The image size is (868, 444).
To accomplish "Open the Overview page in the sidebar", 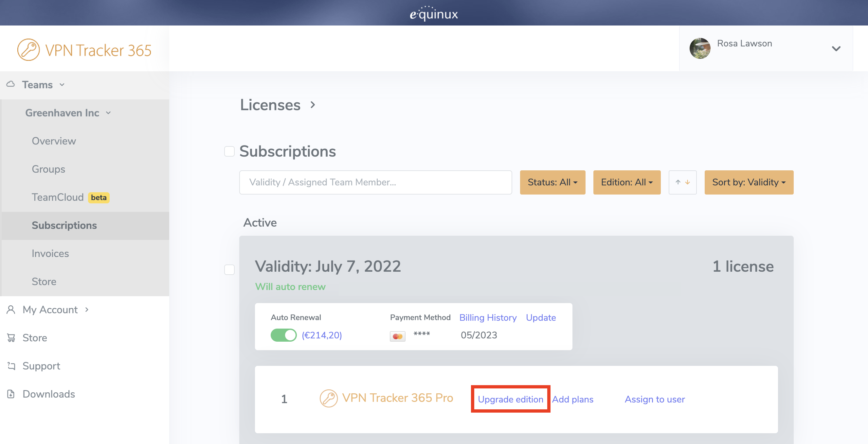I will 54,141.
